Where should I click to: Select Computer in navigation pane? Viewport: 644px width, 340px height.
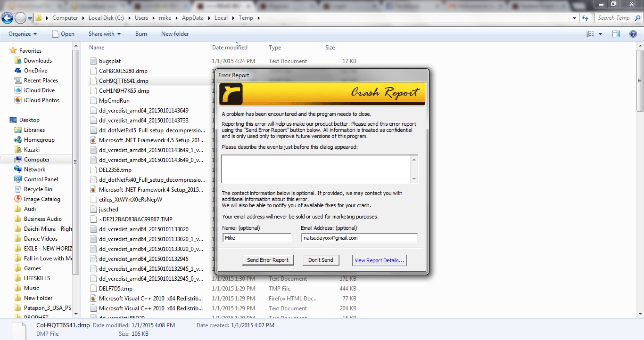point(37,160)
